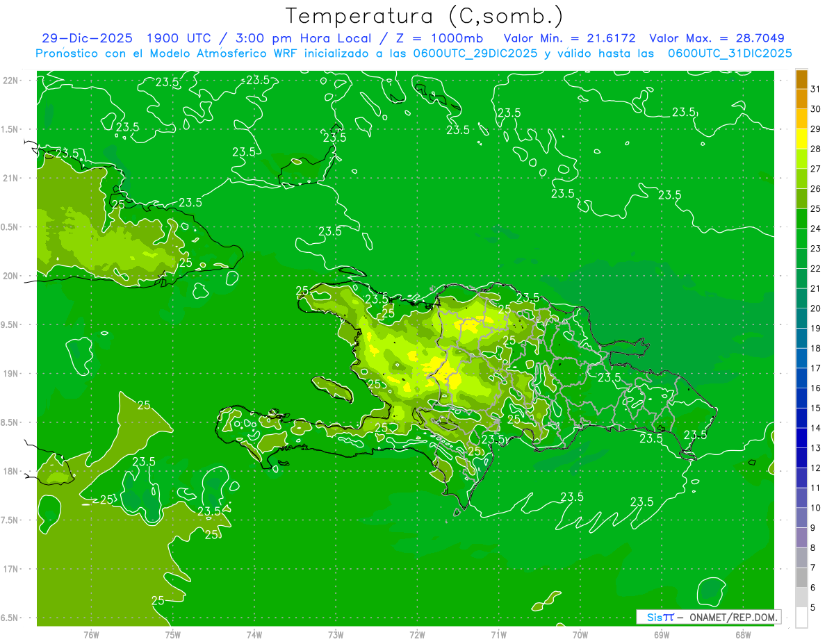Image resolution: width=834 pixels, height=644 pixels.
Task: Select the '0600UTC_31DIC2025' valid-until text
Action: click(x=730, y=53)
